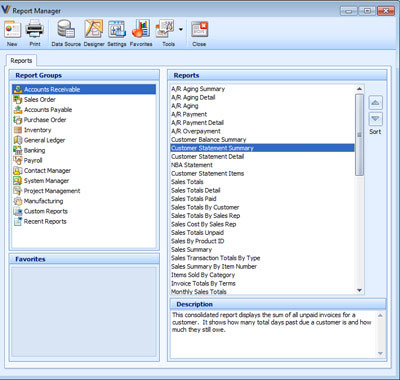Launch the report Designer icon
Viewport: 400px width, 380px height.
click(x=94, y=29)
